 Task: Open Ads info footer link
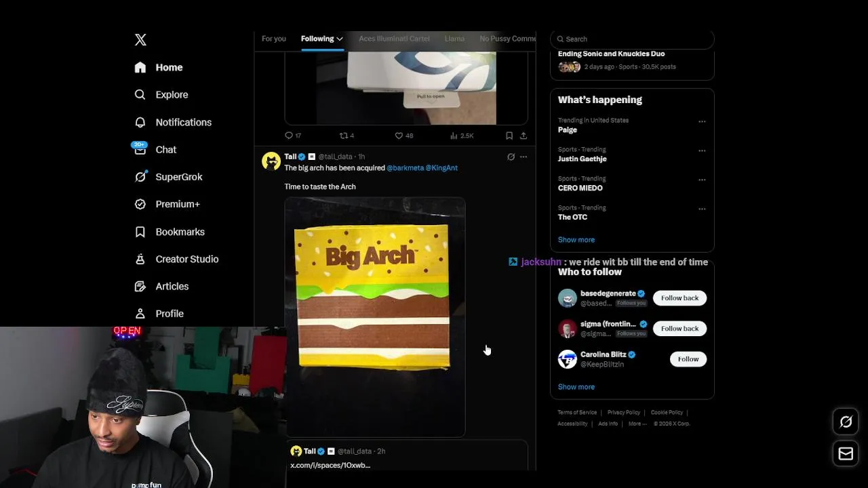point(608,424)
